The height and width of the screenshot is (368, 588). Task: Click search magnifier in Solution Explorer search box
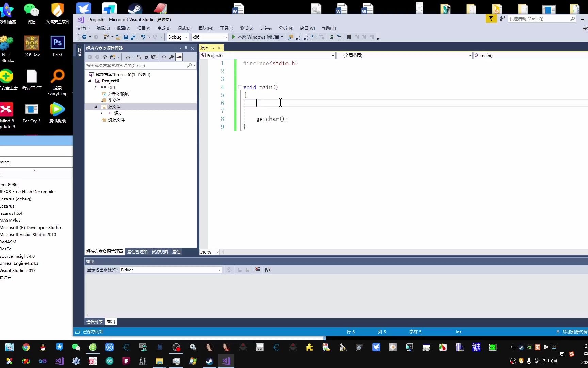coord(190,65)
